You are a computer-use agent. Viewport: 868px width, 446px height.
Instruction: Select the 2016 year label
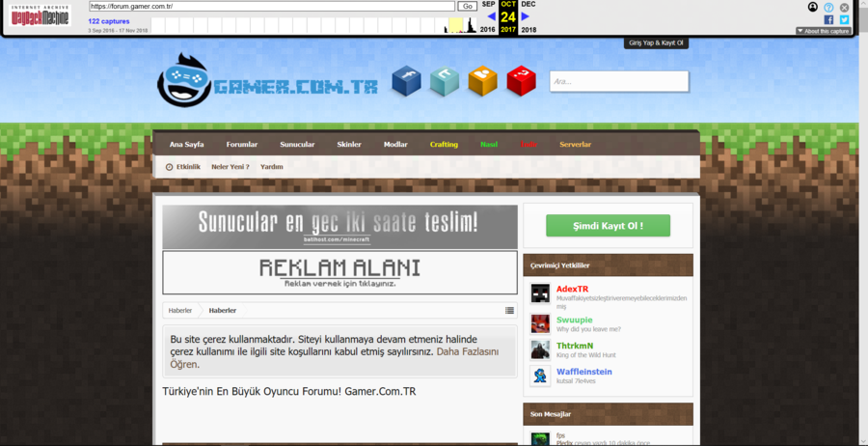tap(488, 30)
